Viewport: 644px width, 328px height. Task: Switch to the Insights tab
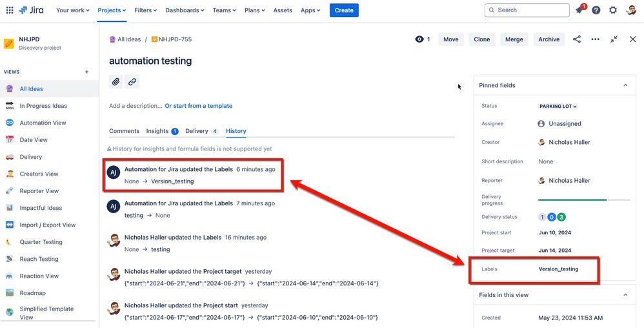click(162, 131)
